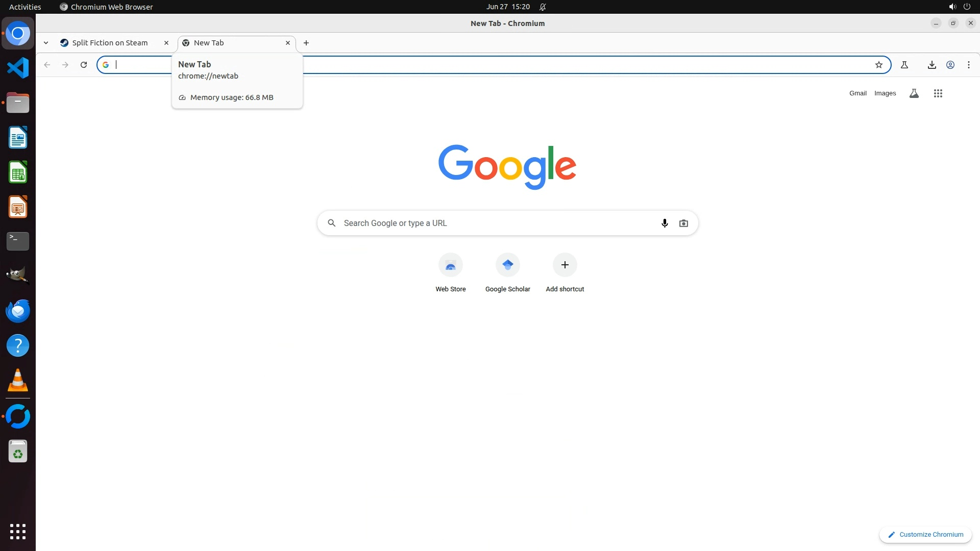The width and height of the screenshot is (980, 551).
Task: Bookmark this tab with star icon
Action: (x=878, y=65)
